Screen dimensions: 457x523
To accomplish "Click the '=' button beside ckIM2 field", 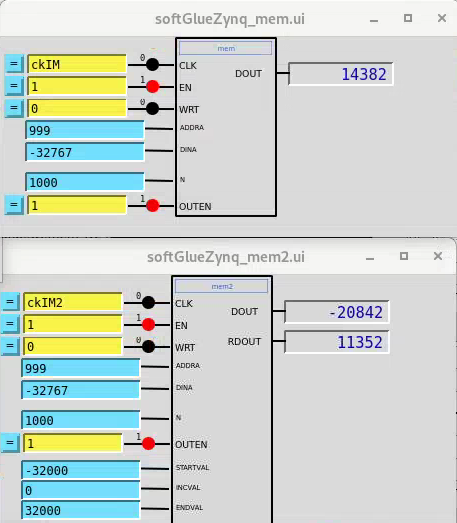I will tap(10, 302).
